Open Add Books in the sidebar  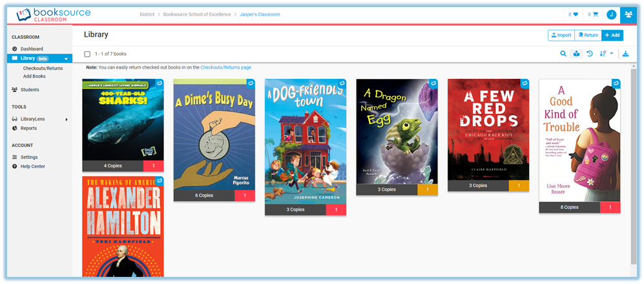(34, 76)
